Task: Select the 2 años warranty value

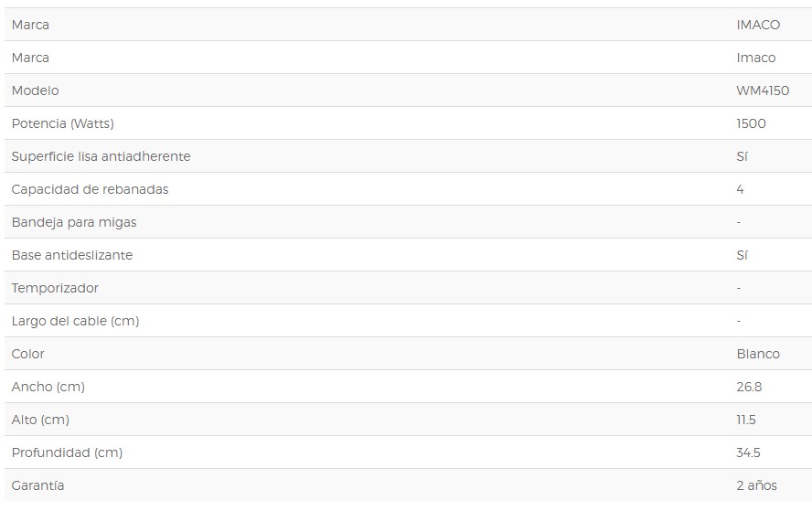Action: tap(756, 485)
